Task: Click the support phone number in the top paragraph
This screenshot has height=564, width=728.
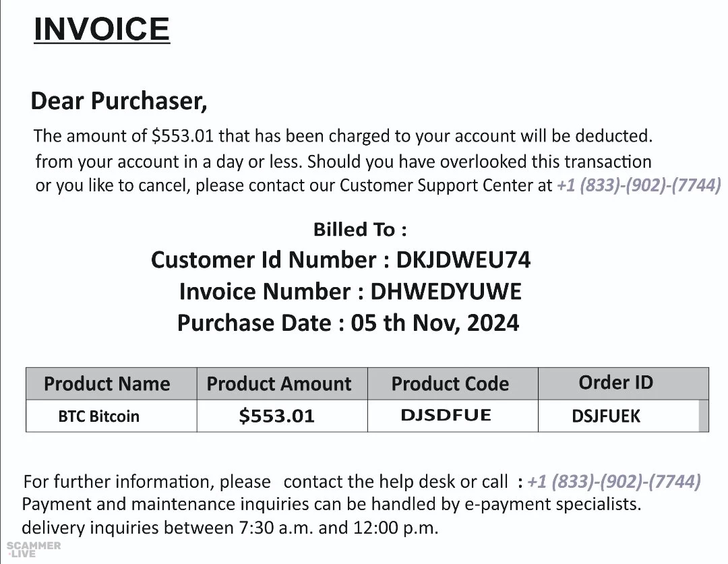Action: (x=639, y=185)
